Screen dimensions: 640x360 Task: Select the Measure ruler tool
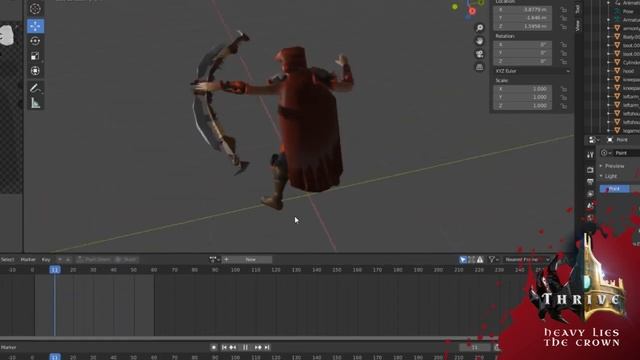click(x=35, y=103)
